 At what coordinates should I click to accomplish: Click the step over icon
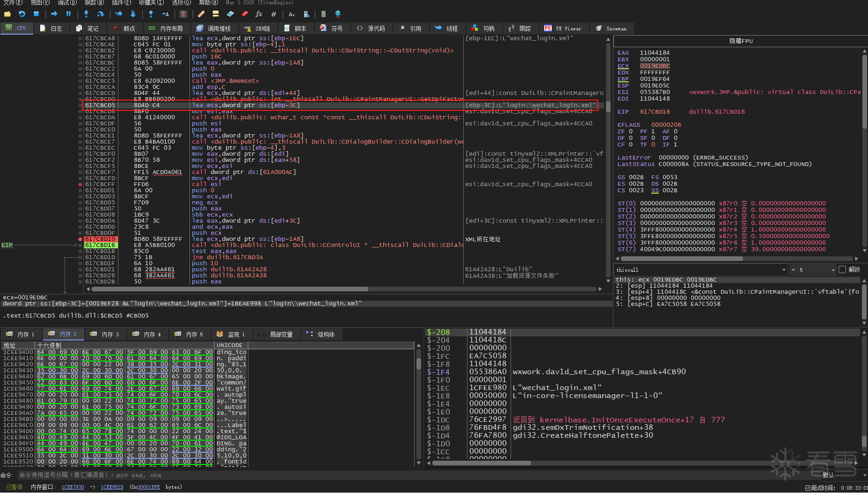pos(100,14)
